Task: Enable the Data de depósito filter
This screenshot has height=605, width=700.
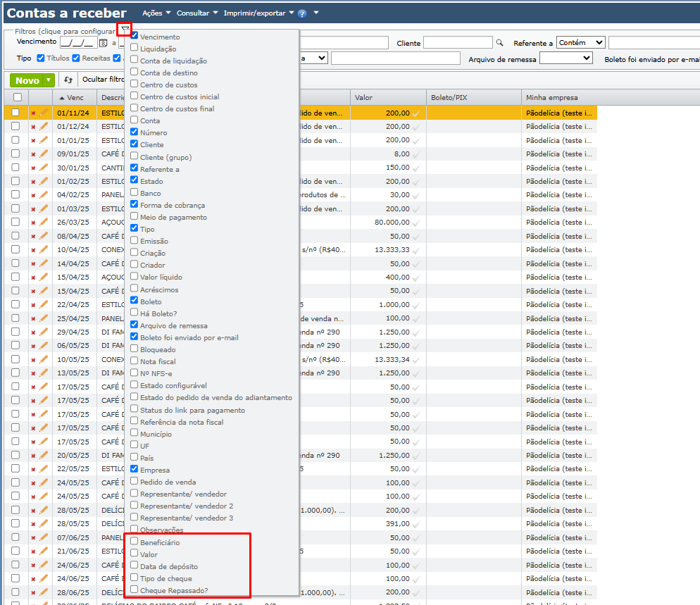Action: point(134,566)
